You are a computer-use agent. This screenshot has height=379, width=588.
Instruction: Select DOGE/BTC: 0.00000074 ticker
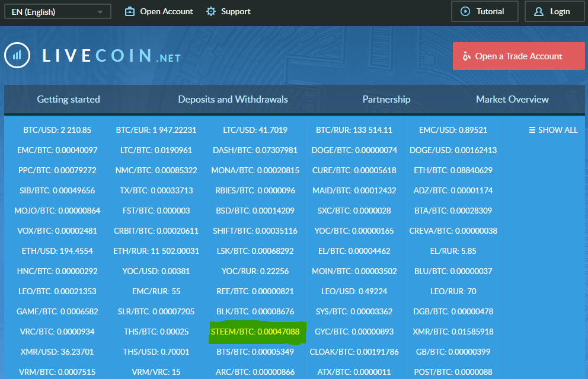click(354, 151)
